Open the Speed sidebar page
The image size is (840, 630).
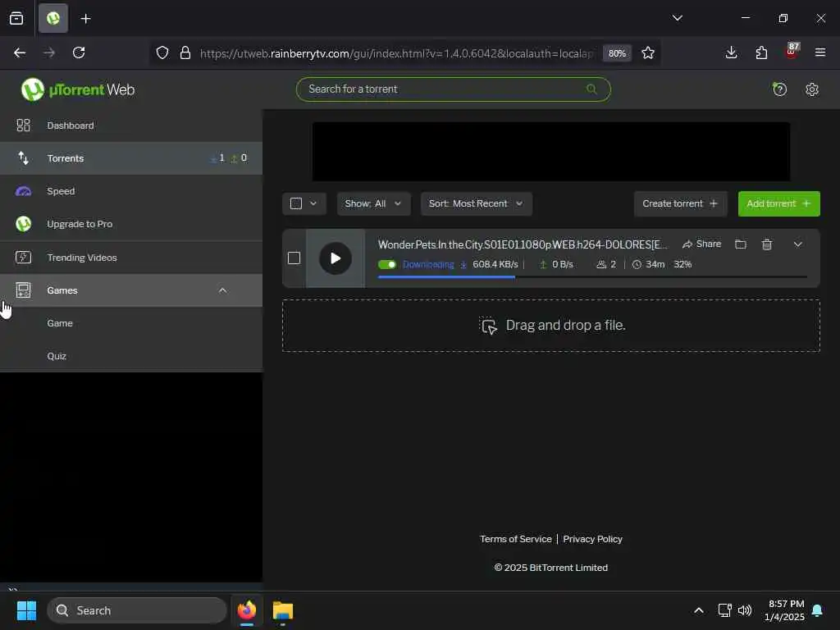coord(130,191)
